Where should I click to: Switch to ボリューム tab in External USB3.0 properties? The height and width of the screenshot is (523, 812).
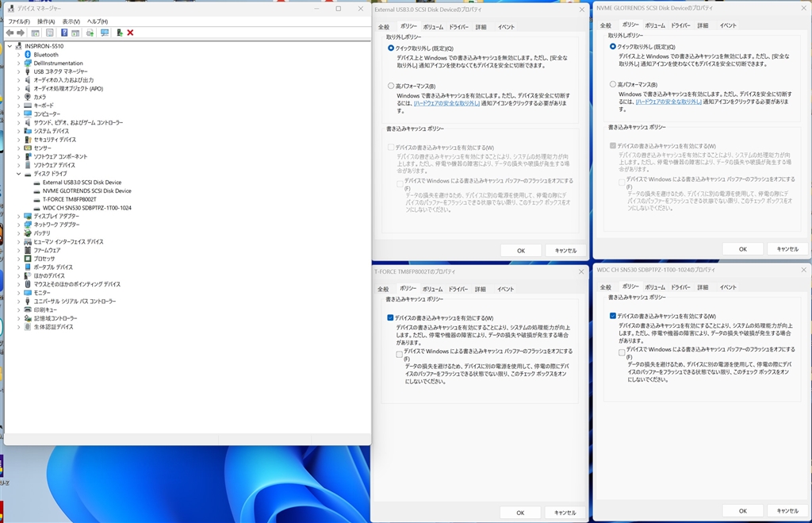pyautogui.click(x=434, y=27)
